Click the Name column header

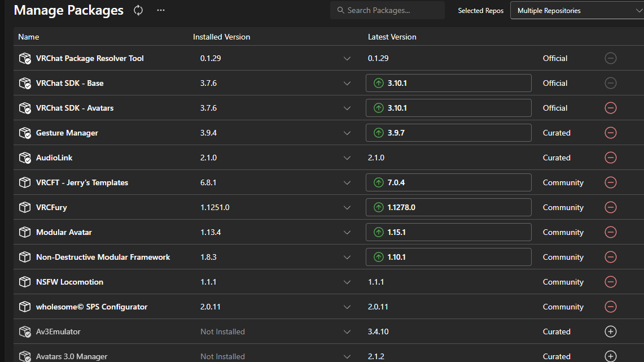tap(28, 37)
